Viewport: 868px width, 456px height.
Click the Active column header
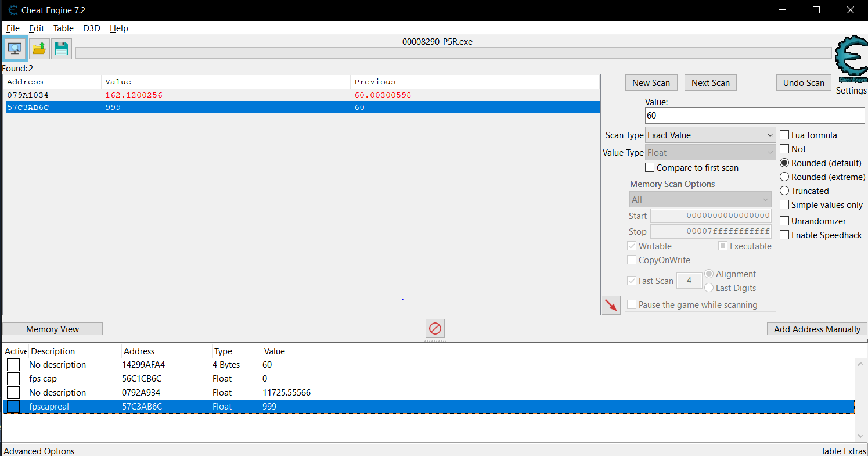tap(16, 351)
